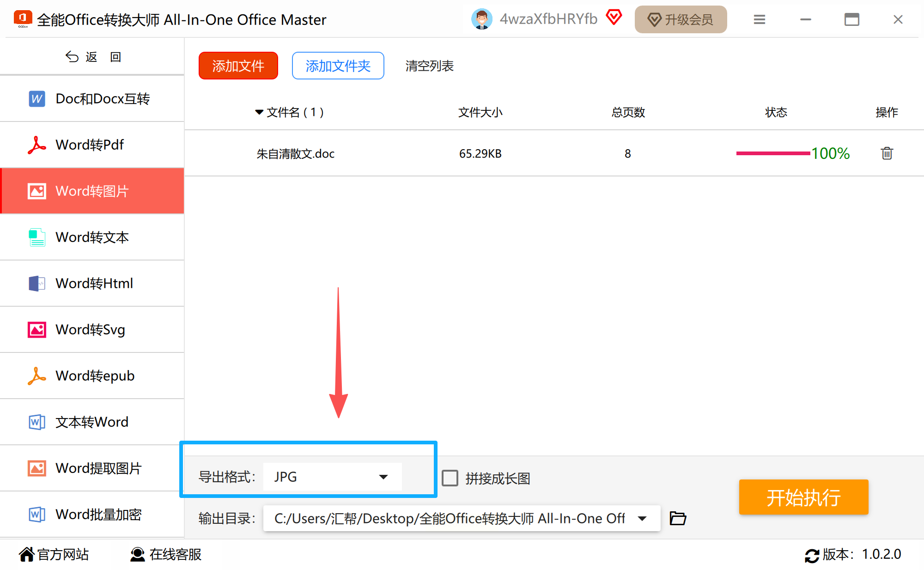
Task: Click the 100% progress bar
Action: pyautogui.click(x=773, y=153)
